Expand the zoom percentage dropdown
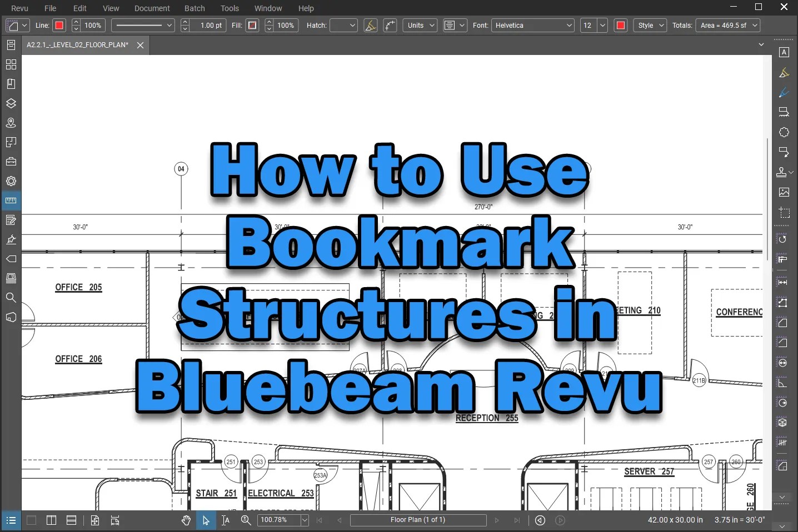Image resolution: width=798 pixels, height=532 pixels. (x=305, y=520)
